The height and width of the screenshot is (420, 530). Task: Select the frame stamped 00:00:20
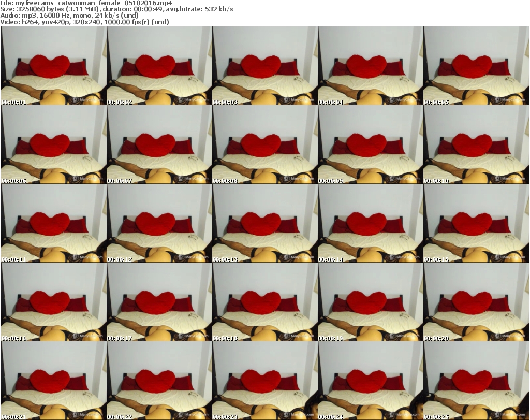(x=476, y=302)
